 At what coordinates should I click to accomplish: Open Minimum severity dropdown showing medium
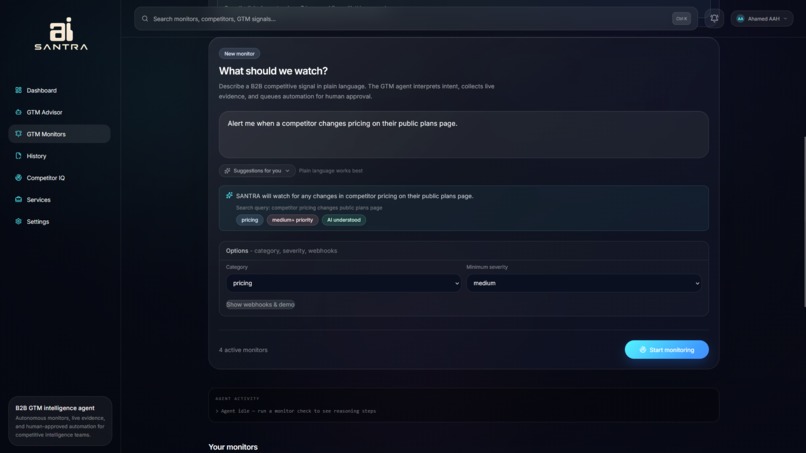[584, 283]
